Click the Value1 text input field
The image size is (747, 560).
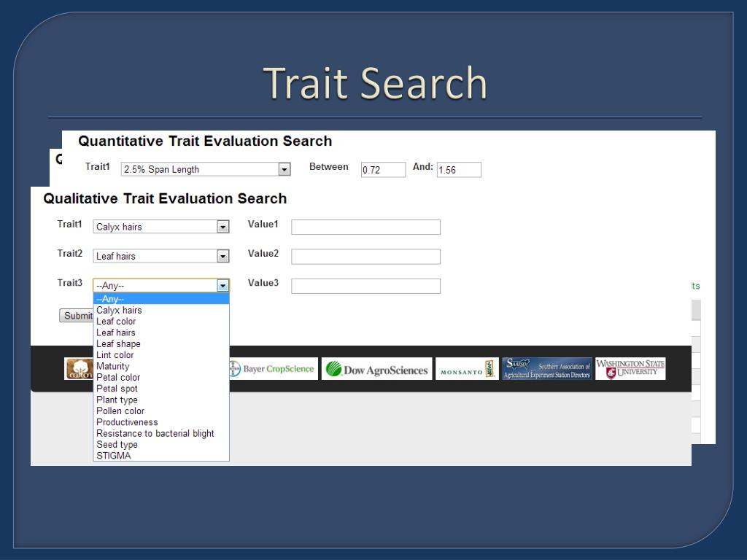pos(366,227)
